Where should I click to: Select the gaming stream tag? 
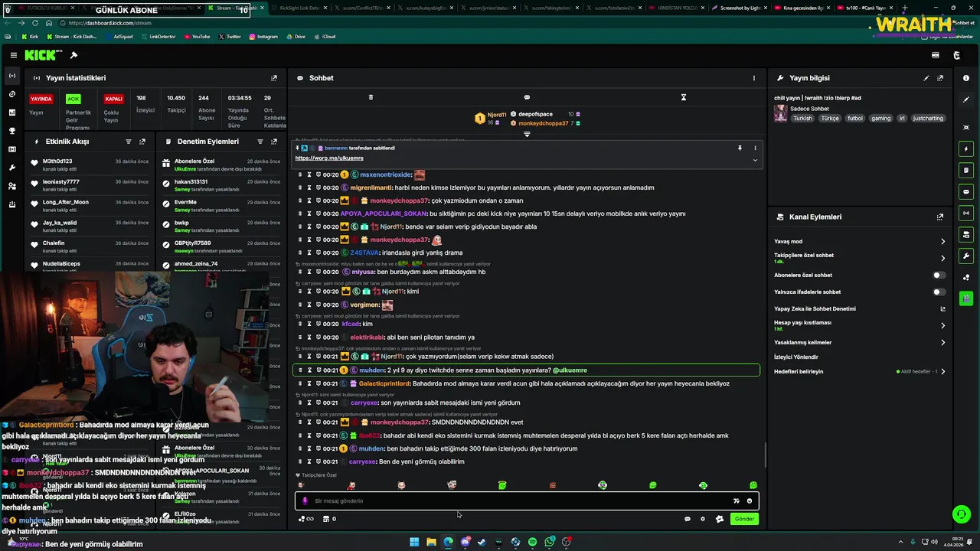point(880,119)
